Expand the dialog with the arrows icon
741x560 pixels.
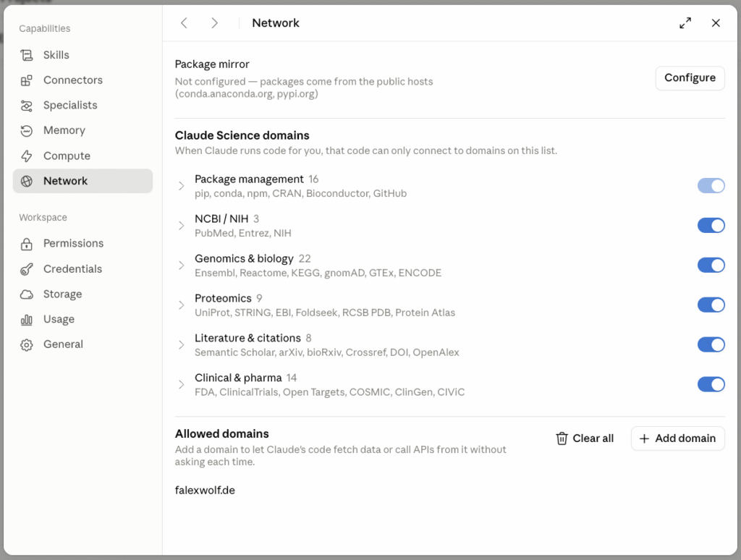tap(685, 22)
